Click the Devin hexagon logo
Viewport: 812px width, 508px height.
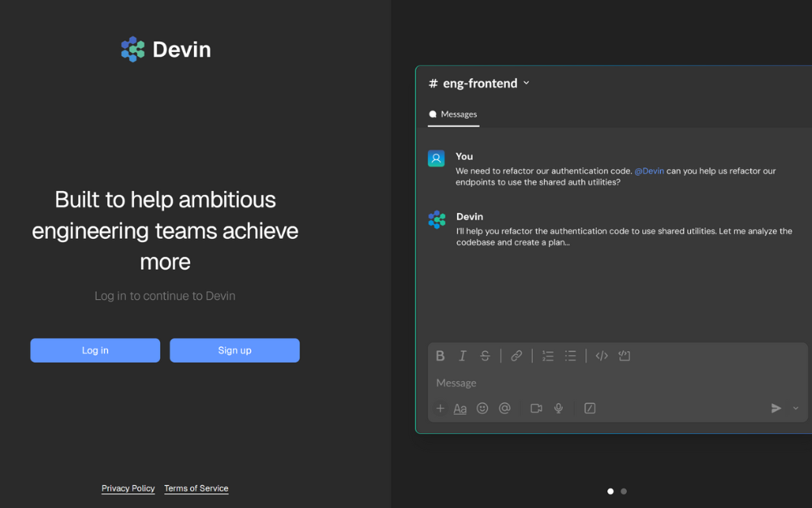(132, 50)
